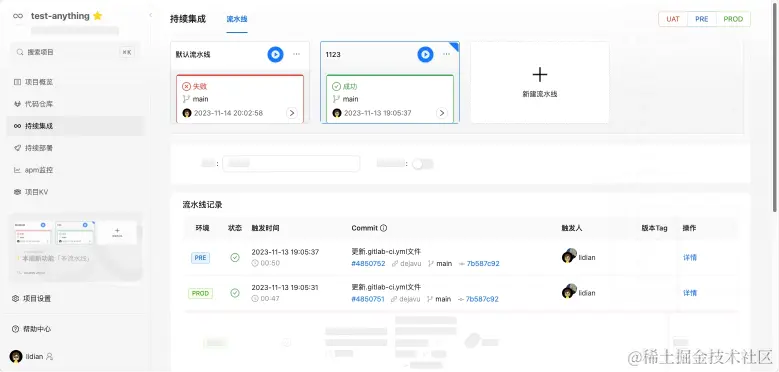
Task: Open pipeline link #4850751
Action: [368, 299]
